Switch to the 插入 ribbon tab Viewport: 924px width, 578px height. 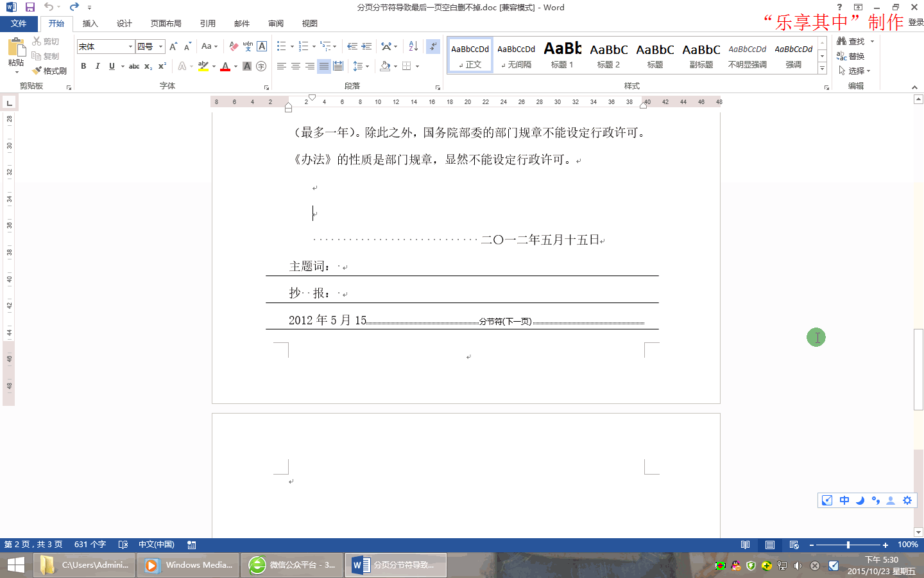click(x=90, y=23)
